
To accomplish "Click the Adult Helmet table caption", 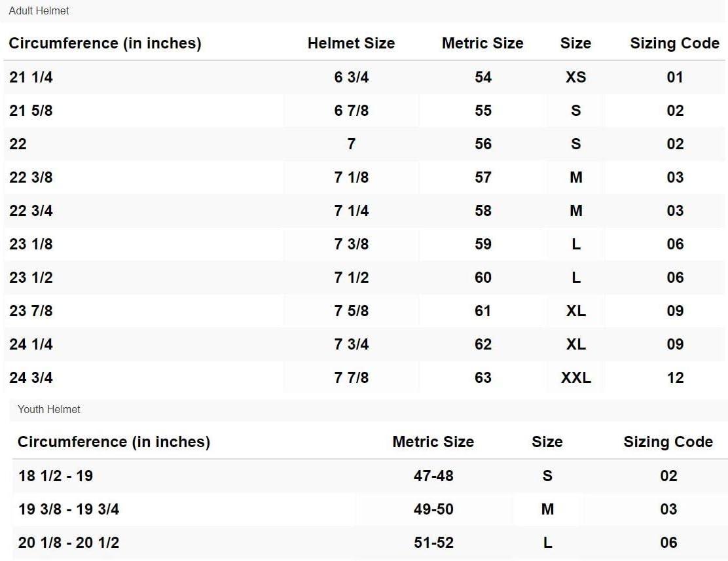I will point(39,10).
